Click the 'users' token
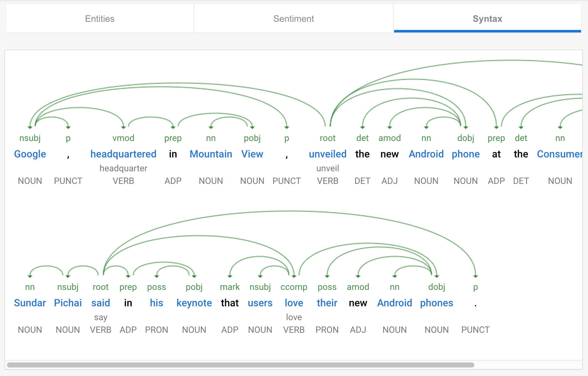Image resolution: width=588 pixels, height=376 pixels. click(260, 303)
